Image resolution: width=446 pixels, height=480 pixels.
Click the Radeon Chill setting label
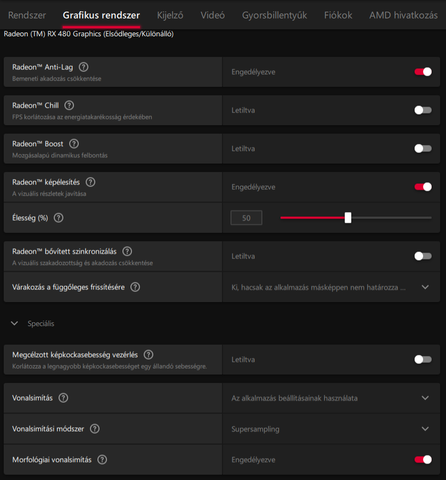coord(35,105)
